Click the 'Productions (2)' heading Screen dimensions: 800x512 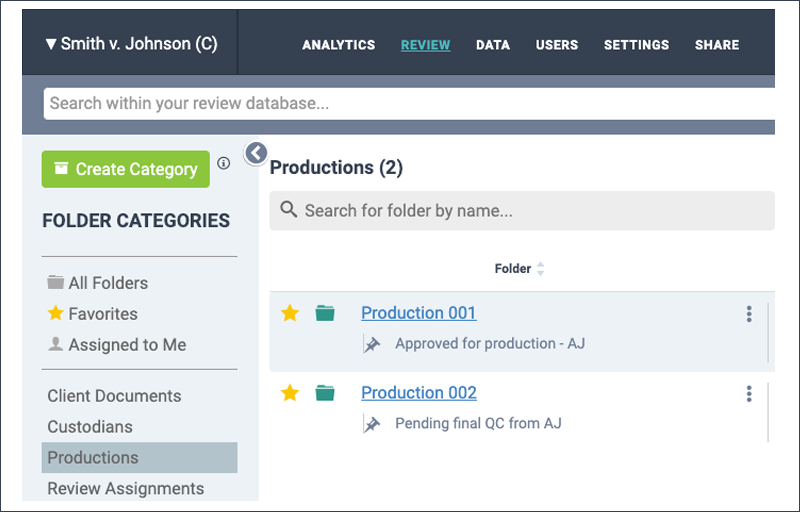(x=336, y=167)
